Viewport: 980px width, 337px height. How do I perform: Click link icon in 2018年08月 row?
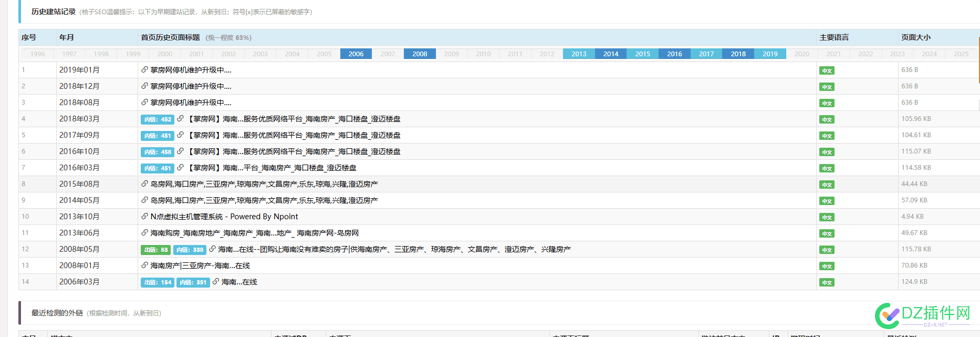click(144, 102)
